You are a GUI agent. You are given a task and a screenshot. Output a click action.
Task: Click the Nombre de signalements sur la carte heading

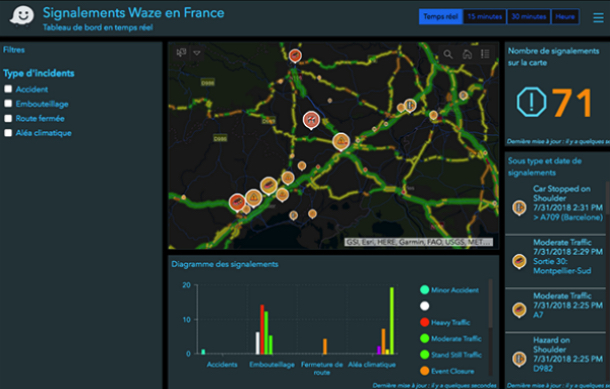coord(553,56)
